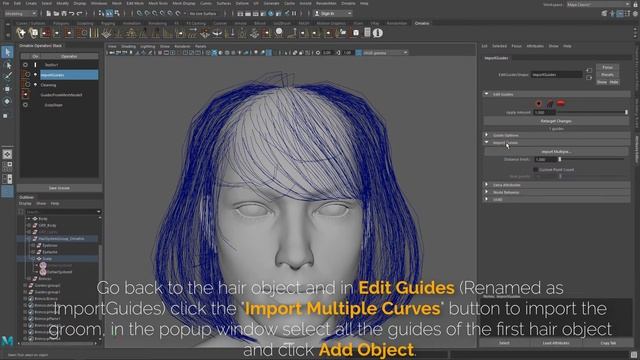The image size is (640, 360).
Task: Switch to the ImportGuides node tab
Action: [496, 58]
